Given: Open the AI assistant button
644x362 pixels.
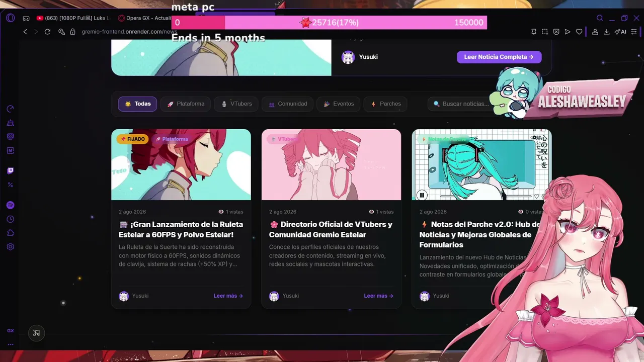Looking at the screenshot, I should pos(621,32).
